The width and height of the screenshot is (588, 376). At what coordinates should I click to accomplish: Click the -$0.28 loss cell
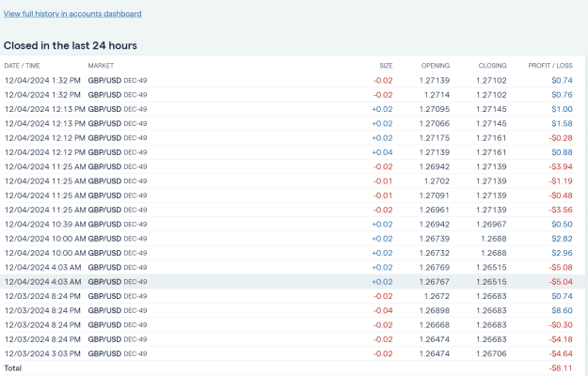point(561,138)
